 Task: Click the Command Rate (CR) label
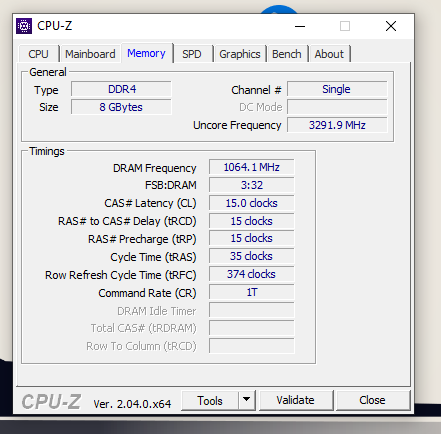pos(147,293)
